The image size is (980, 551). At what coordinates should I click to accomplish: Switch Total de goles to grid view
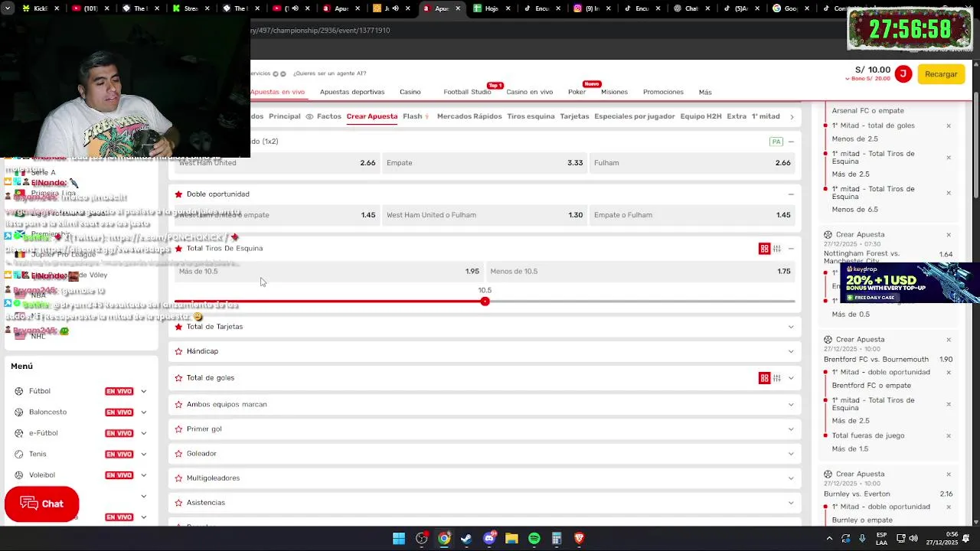click(x=764, y=378)
